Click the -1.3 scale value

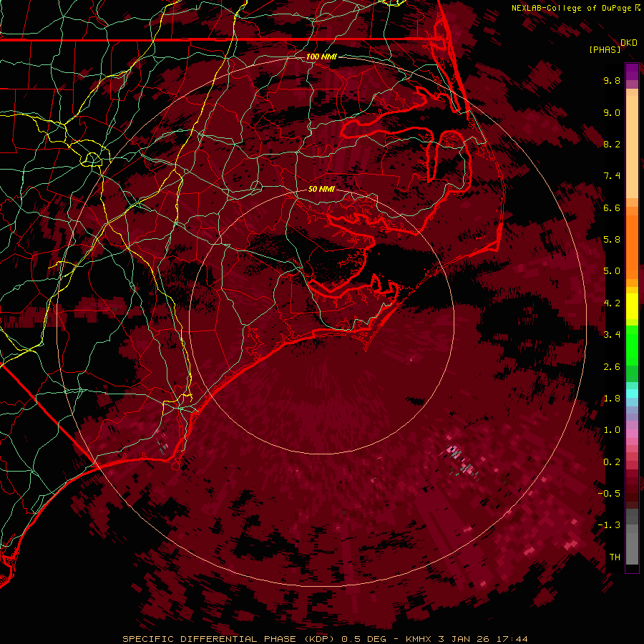click(x=609, y=525)
